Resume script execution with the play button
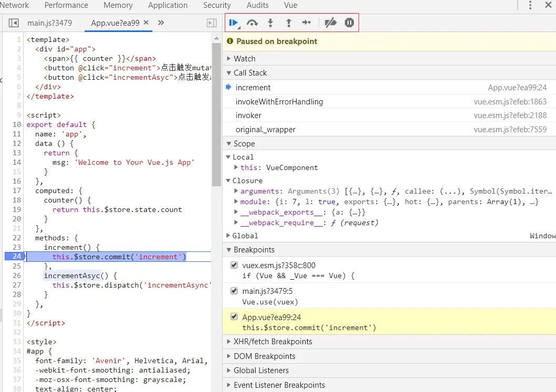Screen dimensions: 556x392 [233, 23]
